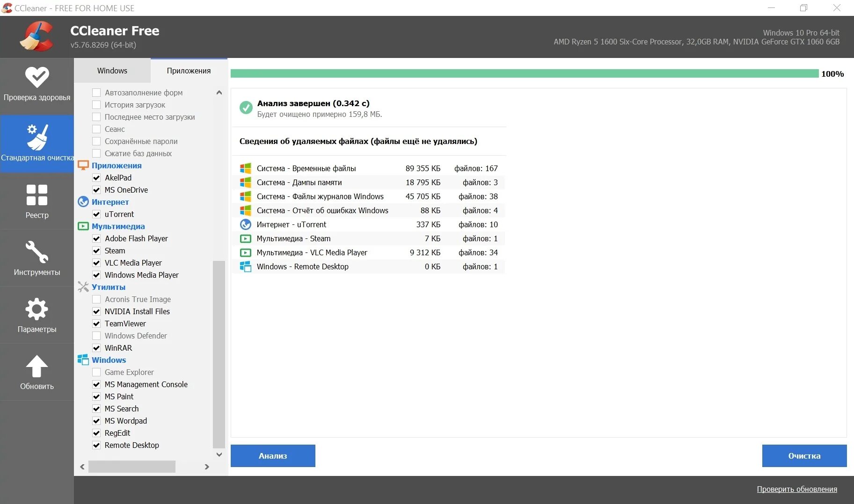Uncheck the AkelPad checkbox
Image resolution: width=854 pixels, height=504 pixels.
(96, 178)
